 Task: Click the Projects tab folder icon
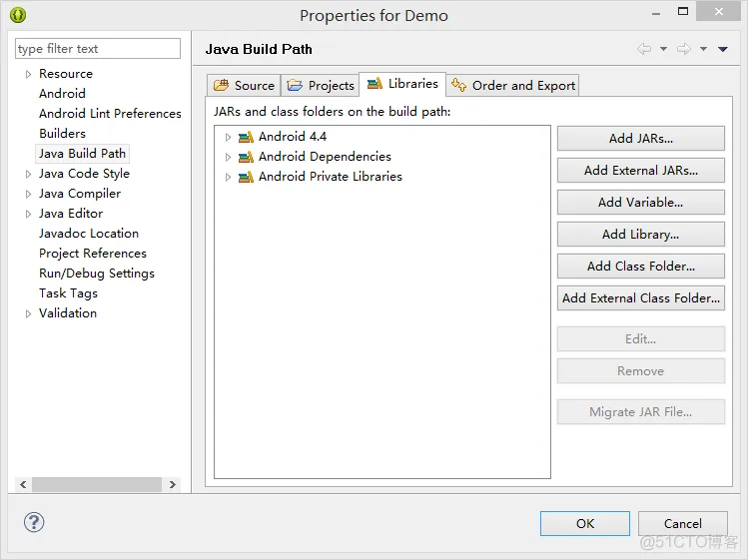click(295, 86)
